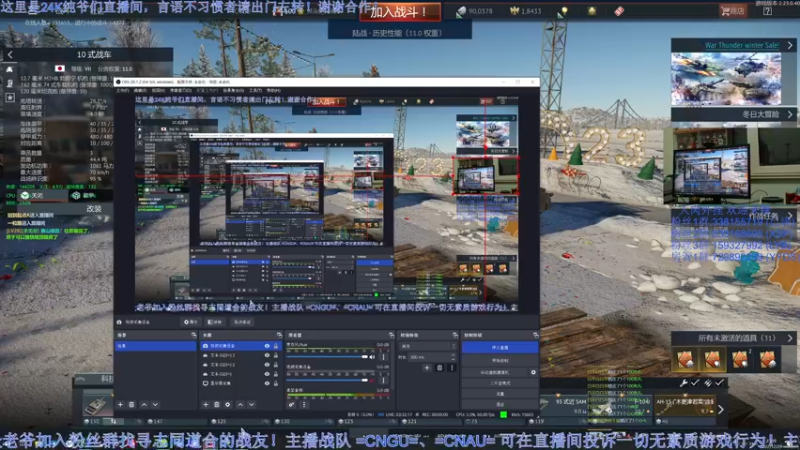This screenshot has width=800, height=450.
Task: Open the 视图 menu in OBS
Action: pyautogui.click(x=157, y=90)
